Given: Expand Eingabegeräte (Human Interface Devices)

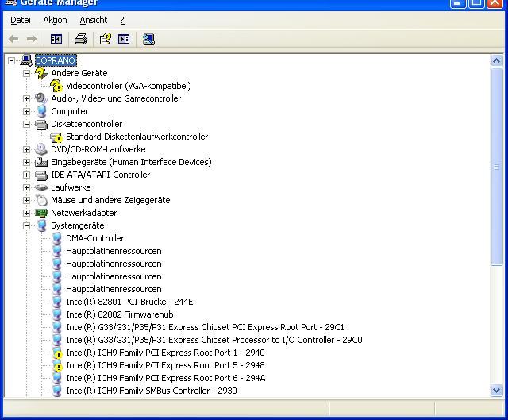Looking at the screenshot, I should pos(26,162).
